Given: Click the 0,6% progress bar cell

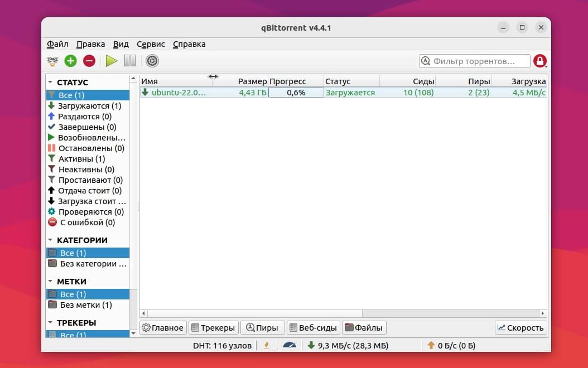Looking at the screenshot, I should (x=296, y=93).
